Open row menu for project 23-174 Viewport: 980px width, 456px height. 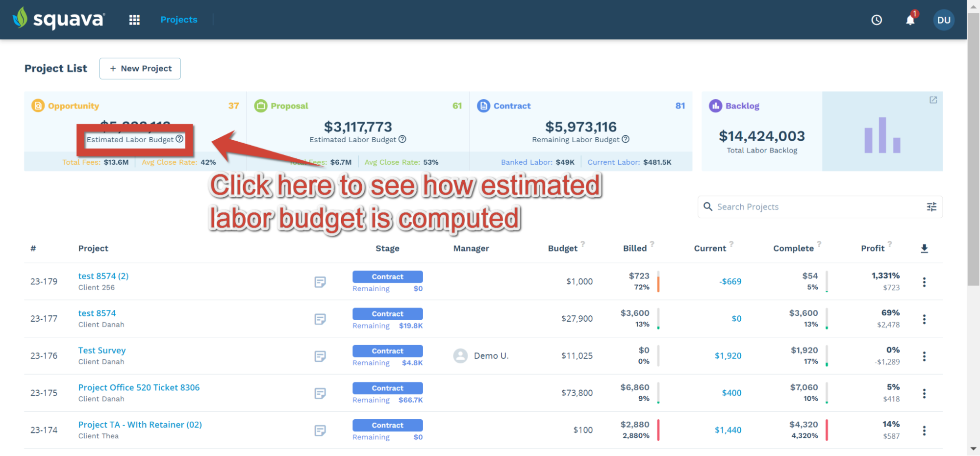[924, 431]
